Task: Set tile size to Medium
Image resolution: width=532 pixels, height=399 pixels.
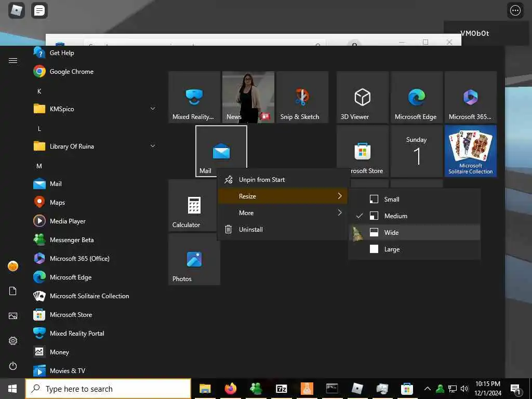Action: point(414,216)
